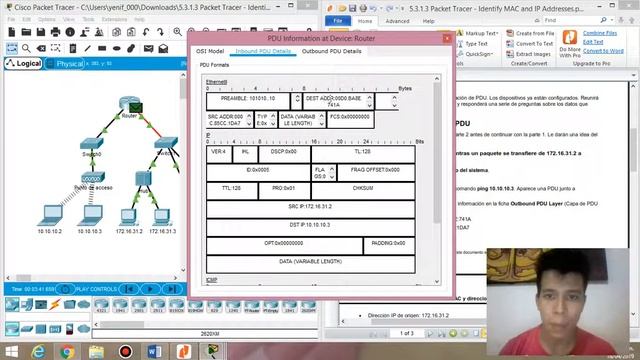Select the Draw Rectangle tool

[x=102, y=49]
